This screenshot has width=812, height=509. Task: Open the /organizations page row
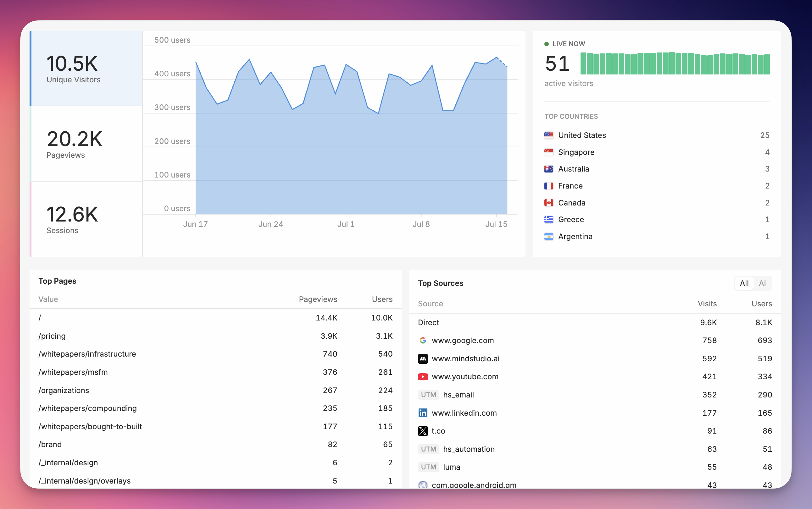coord(216,390)
